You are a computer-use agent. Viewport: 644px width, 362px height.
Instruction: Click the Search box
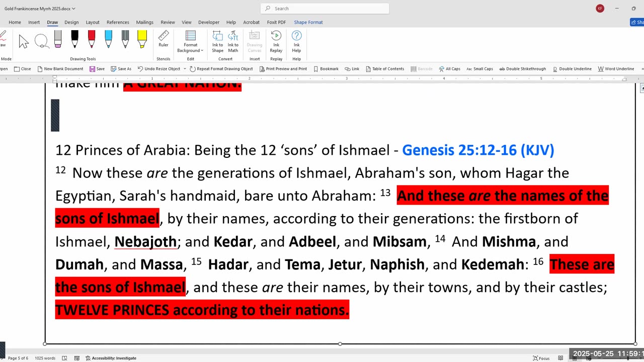[x=325, y=9]
